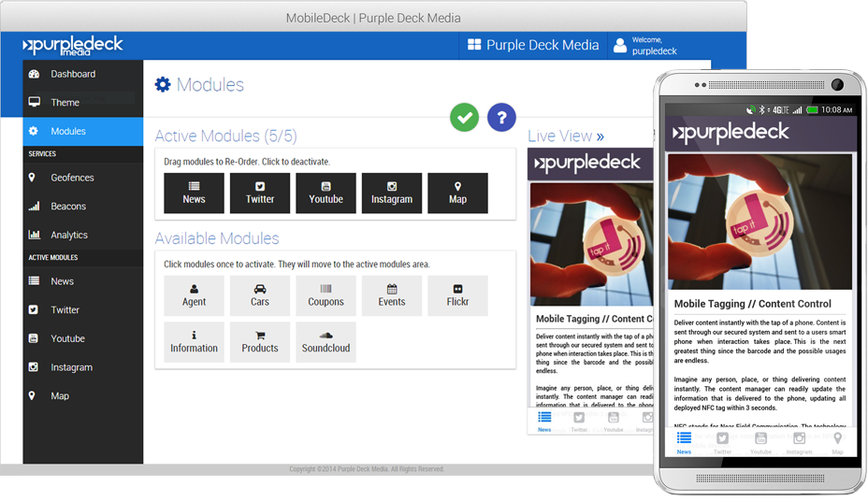This screenshot has width=868, height=501.
Task: Activate the Coupons module
Action: click(325, 296)
